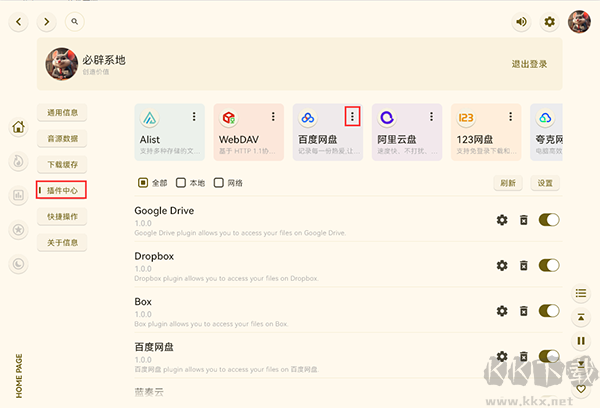The width and height of the screenshot is (600, 408).
Task: Open the 阿里云盘 card more-options menu
Action: coord(431,117)
